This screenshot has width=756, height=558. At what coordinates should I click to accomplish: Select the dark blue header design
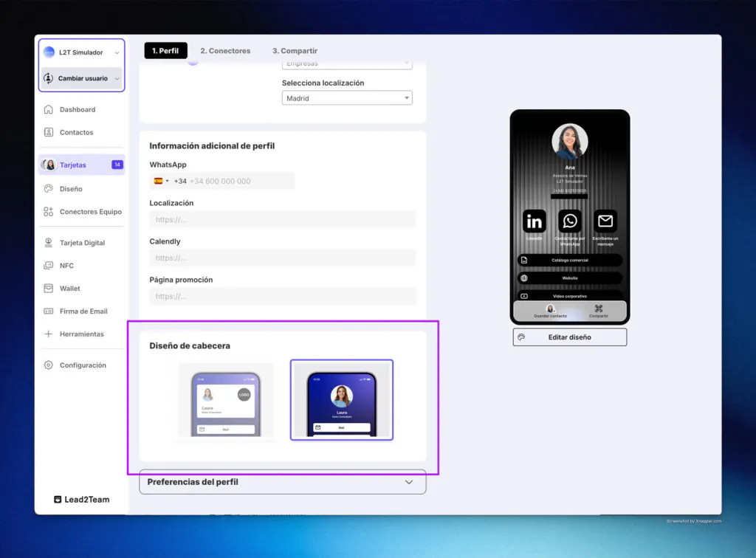341,401
